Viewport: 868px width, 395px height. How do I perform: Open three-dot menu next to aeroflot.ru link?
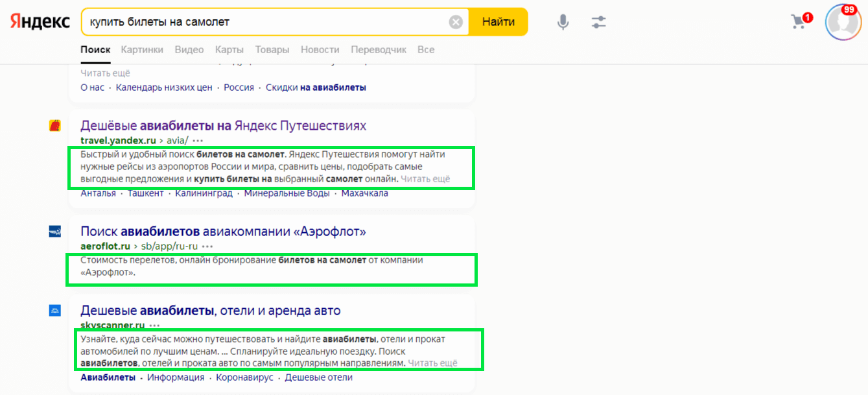coord(207,246)
